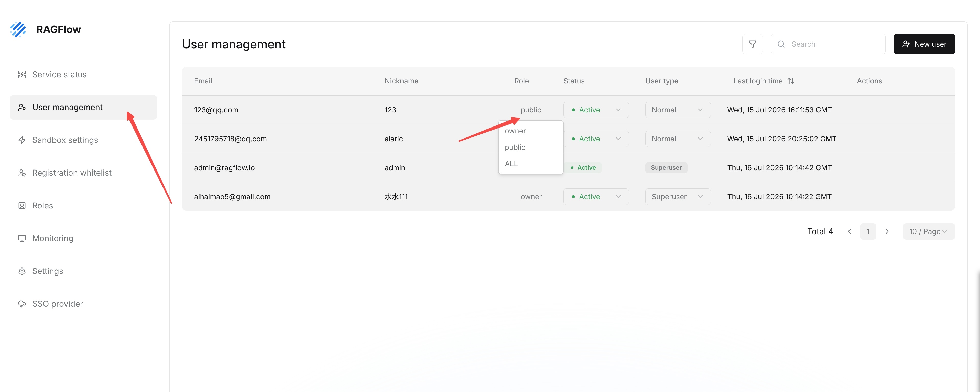Click nickname 水水111
Screen dimensions: 980x392
396,197
